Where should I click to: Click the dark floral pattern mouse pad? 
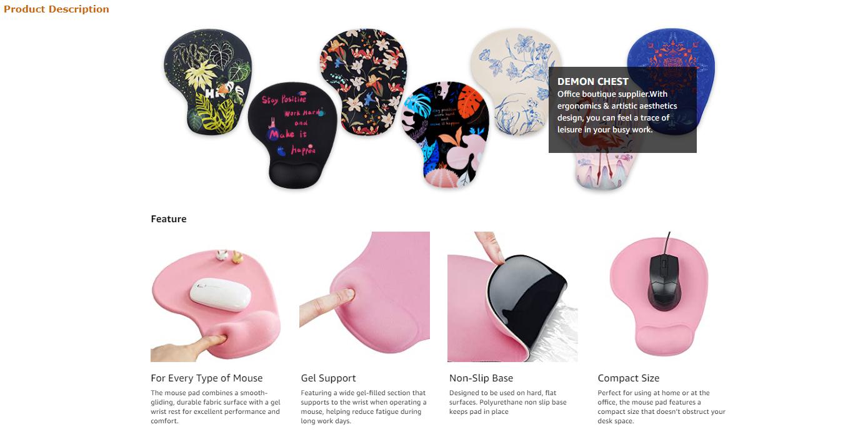coord(363,80)
